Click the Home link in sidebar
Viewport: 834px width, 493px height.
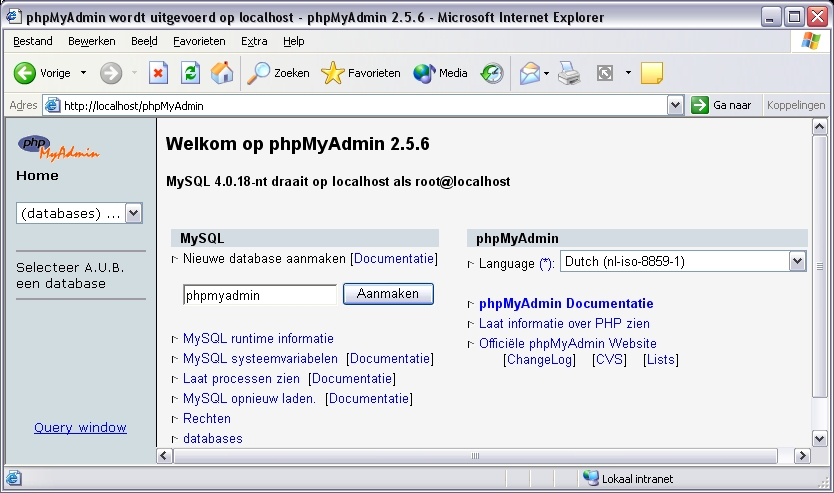37,176
